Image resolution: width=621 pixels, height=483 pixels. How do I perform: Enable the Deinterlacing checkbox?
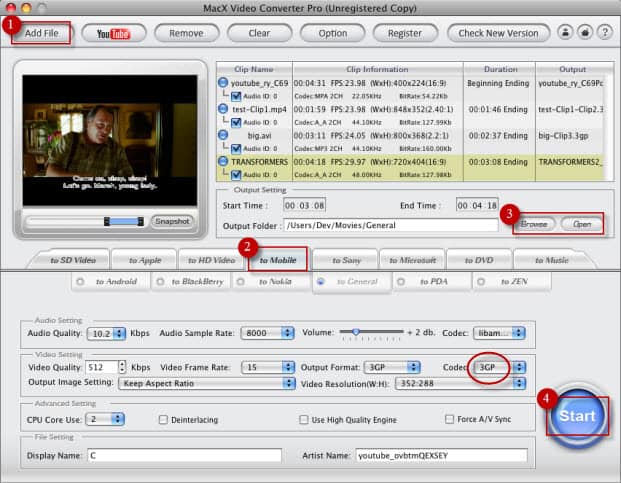[x=163, y=419]
